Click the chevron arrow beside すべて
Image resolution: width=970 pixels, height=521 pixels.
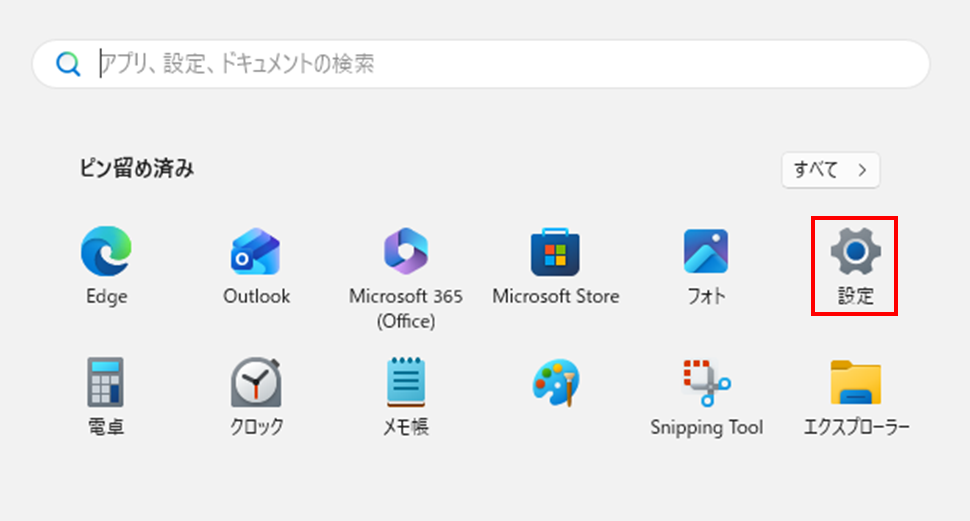[862, 170]
